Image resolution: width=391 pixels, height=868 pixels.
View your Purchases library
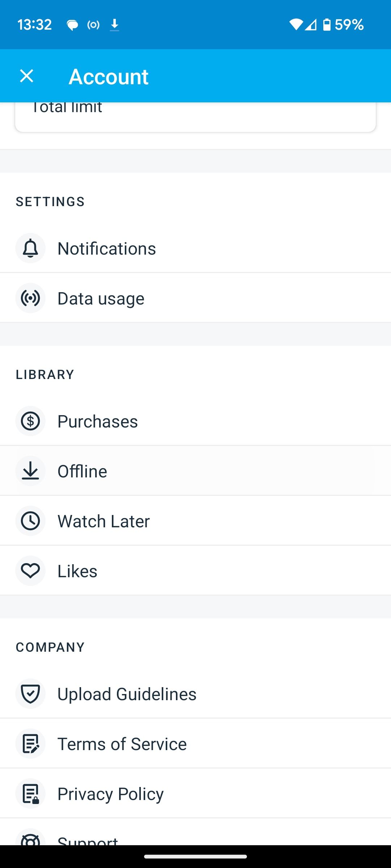(98, 422)
